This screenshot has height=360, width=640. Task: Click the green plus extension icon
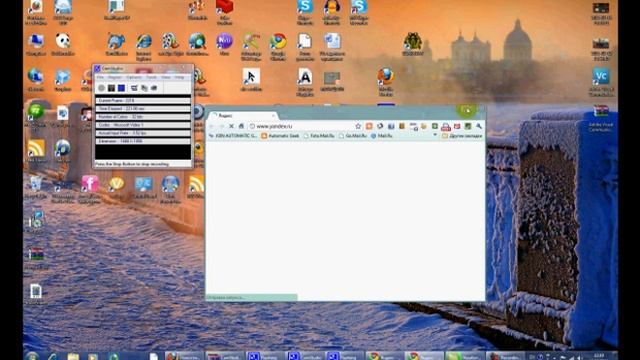[x=435, y=127]
